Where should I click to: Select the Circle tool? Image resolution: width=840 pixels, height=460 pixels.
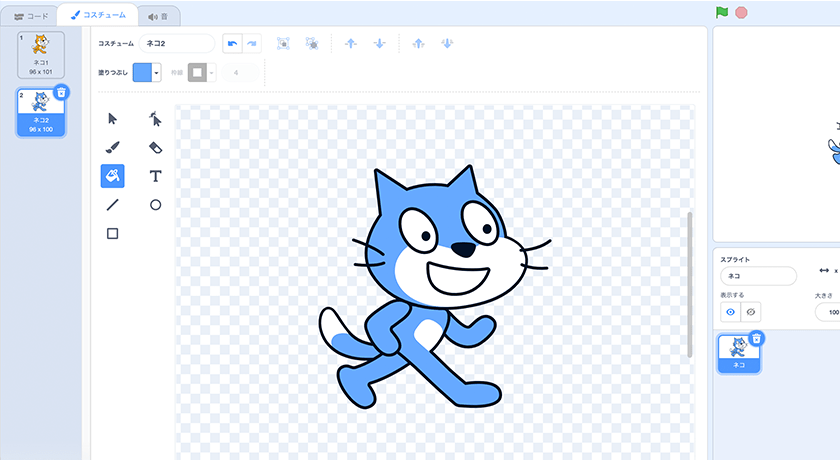click(155, 205)
